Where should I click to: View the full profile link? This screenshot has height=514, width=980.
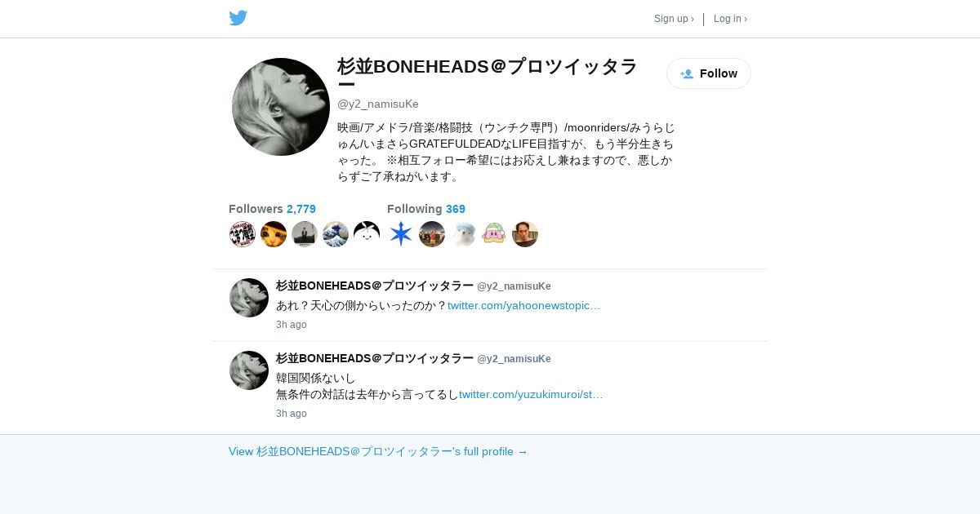point(378,451)
